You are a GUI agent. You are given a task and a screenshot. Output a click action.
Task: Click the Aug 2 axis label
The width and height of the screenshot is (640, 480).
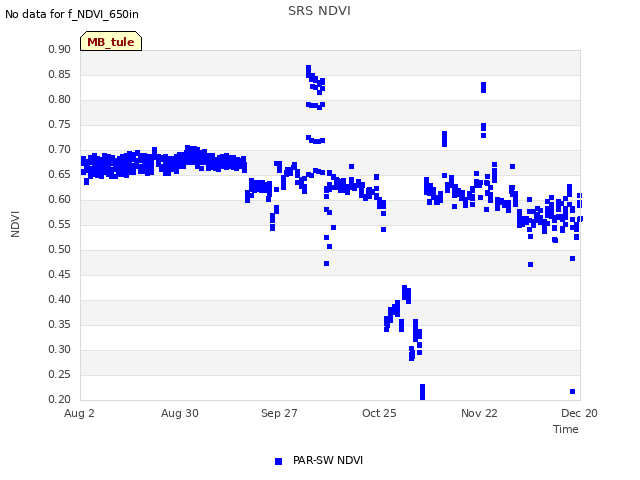pos(79,413)
